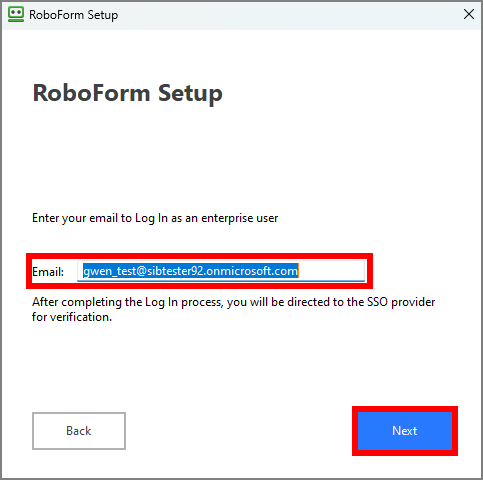The width and height of the screenshot is (483, 480).
Task: Click the word "RoboForm" in the main heading
Action: coord(92,93)
